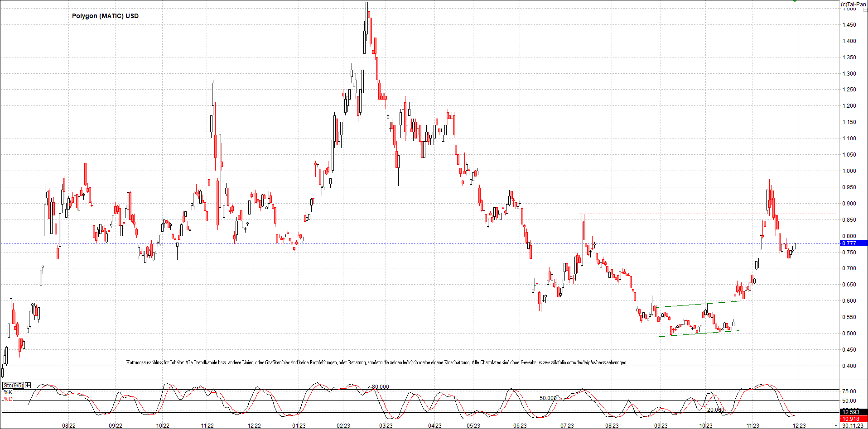Click the %K legend label
This screenshot has height=429, width=868.
pos(8,392)
